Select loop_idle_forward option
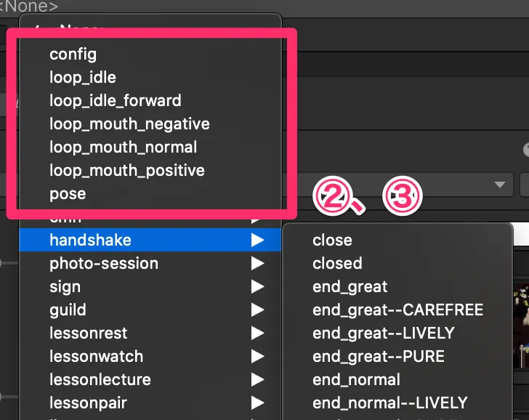529x420 pixels. click(115, 100)
